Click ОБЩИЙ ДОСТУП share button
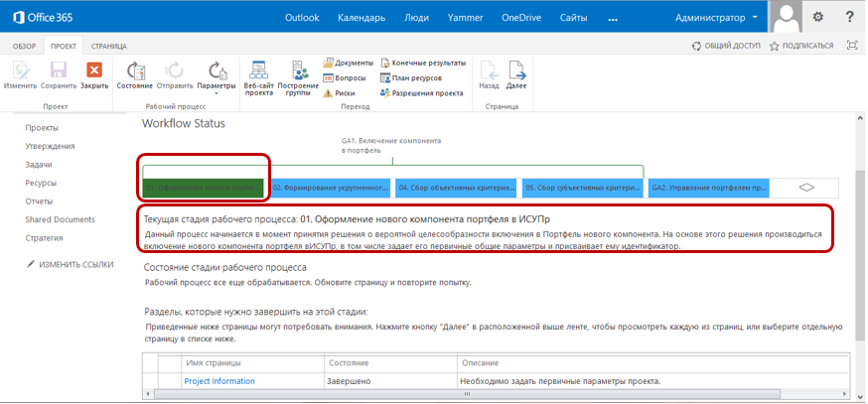 [x=726, y=46]
